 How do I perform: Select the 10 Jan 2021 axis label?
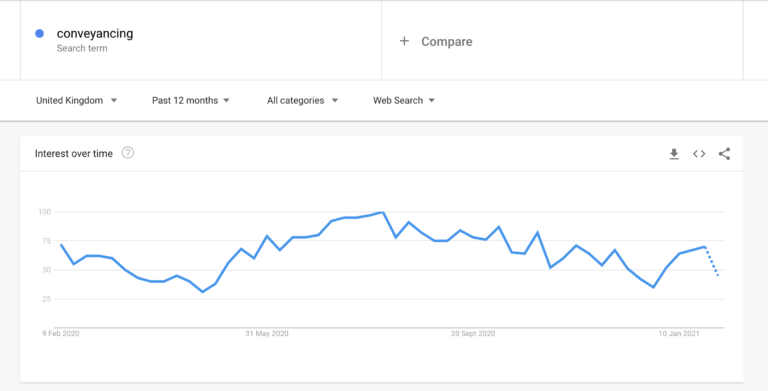pyautogui.click(x=679, y=334)
